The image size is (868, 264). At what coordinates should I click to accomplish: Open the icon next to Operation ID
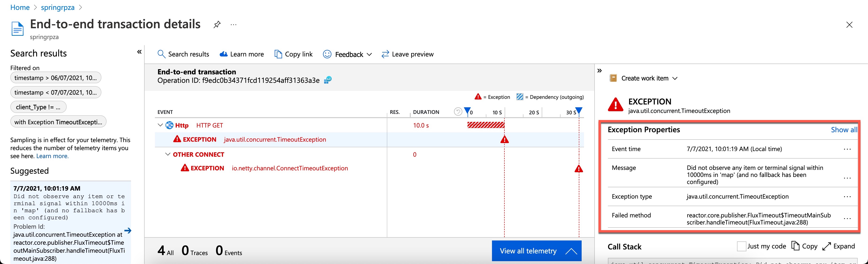tap(327, 80)
